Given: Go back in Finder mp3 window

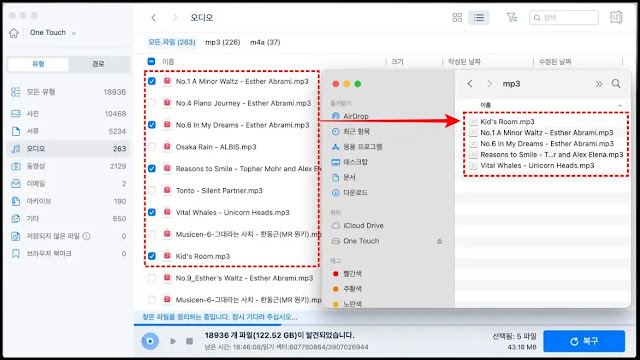Looking at the screenshot, I should (x=470, y=84).
